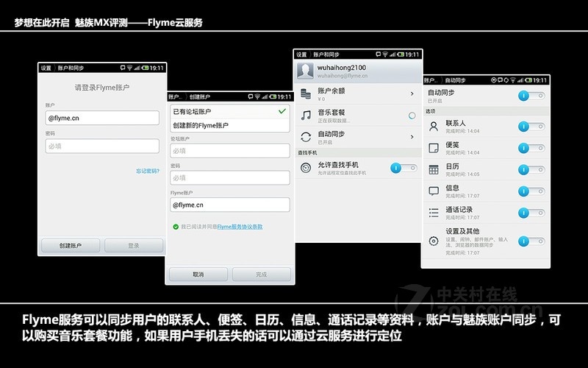Tap the 查找手机 section header
This screenshot has width=588, height=368.
click(x=307, y=153)
